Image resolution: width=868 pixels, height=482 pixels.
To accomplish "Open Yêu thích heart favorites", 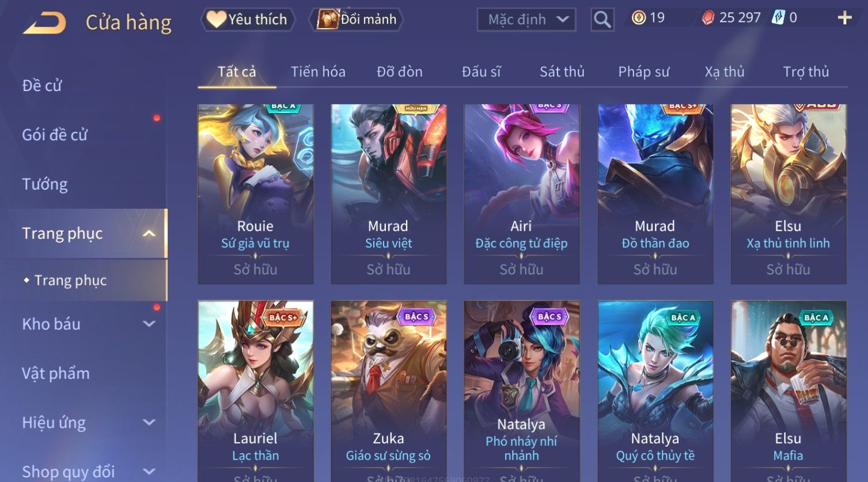I will (248, 20).
